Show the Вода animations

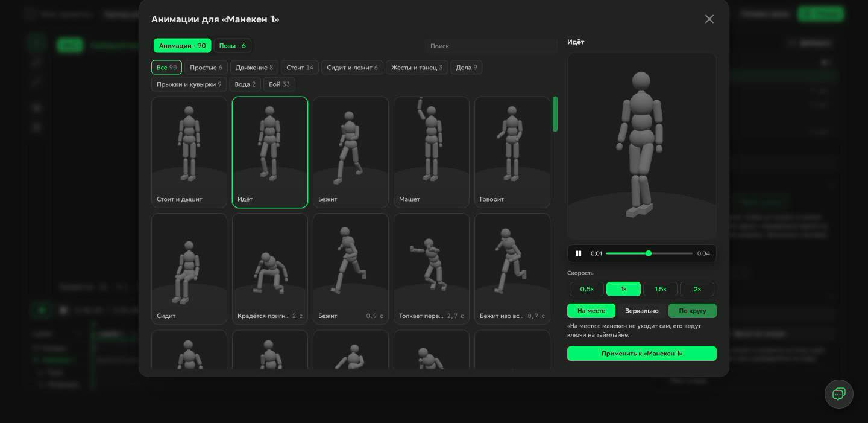(245, 84)
